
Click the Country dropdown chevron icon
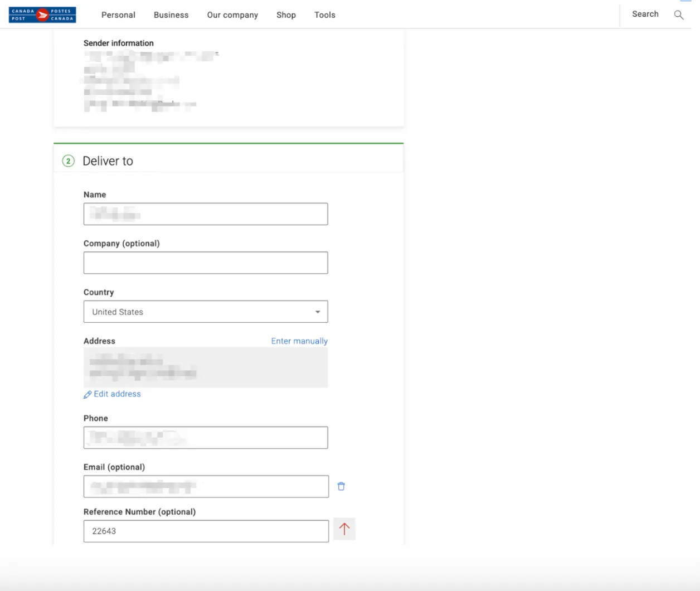coord(318,312)
